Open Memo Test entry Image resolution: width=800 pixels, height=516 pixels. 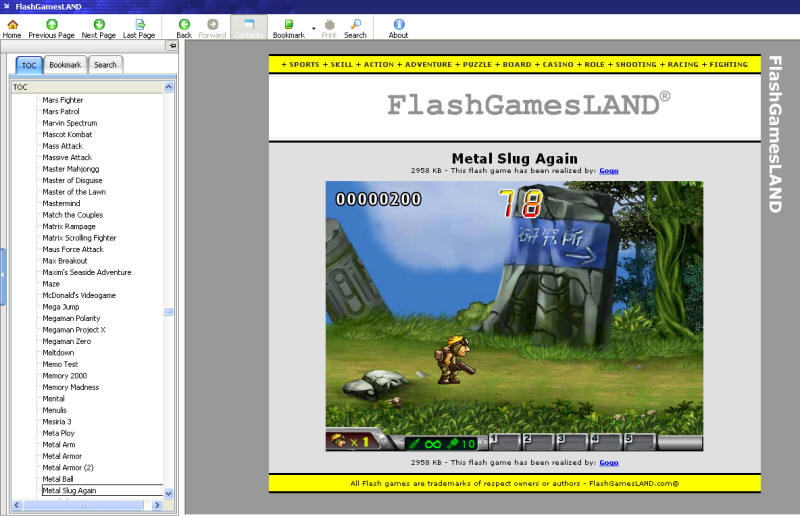click(x=60, y=364)
